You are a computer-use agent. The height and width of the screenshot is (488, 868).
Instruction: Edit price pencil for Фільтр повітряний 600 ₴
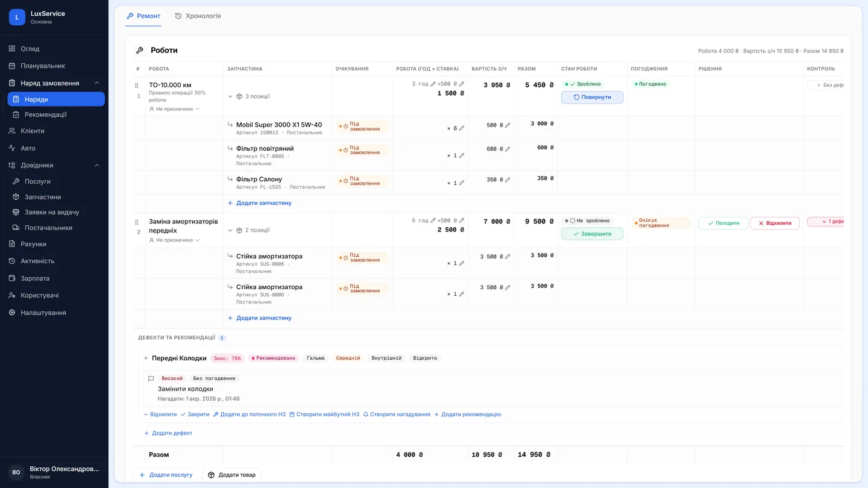pos(508,149)
